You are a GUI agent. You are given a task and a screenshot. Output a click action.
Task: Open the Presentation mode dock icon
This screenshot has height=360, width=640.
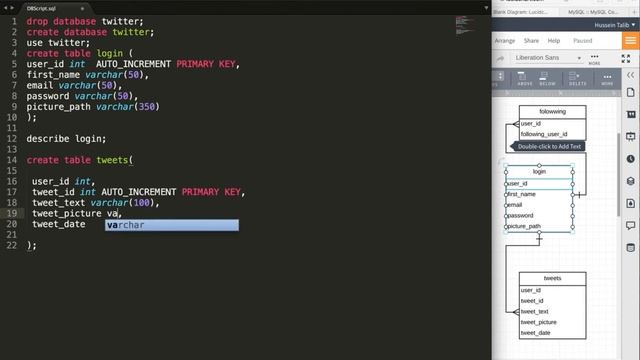(631, 136)
